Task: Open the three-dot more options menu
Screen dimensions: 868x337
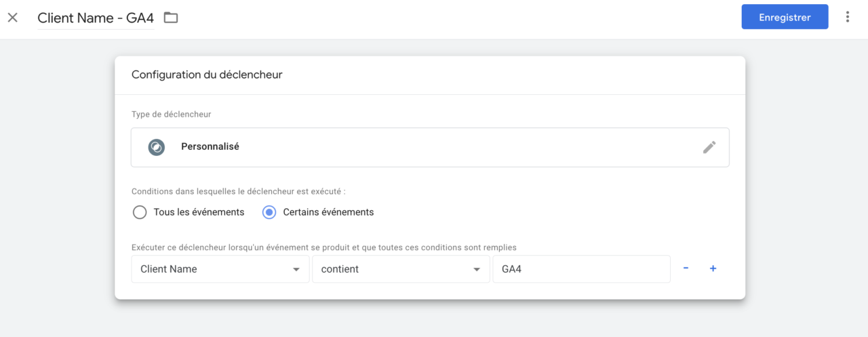Action: tap(848, 17)
